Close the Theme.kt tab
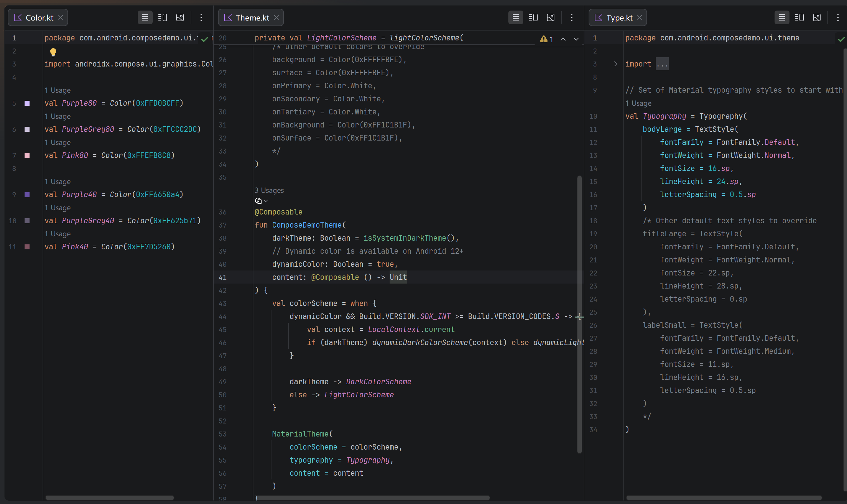Image resolution: width=847 pixels, height=504 pixels. [276, 17]
